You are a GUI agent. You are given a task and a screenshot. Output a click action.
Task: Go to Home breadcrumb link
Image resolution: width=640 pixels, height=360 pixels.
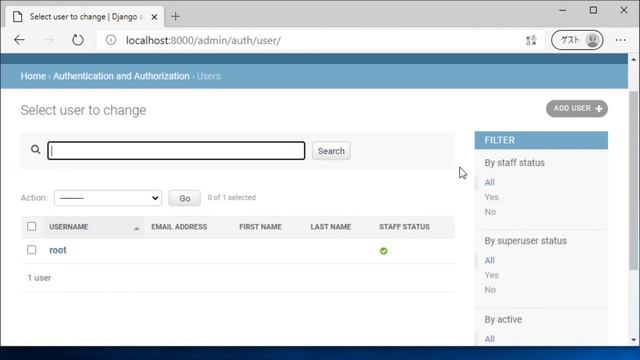click(33, 76)
